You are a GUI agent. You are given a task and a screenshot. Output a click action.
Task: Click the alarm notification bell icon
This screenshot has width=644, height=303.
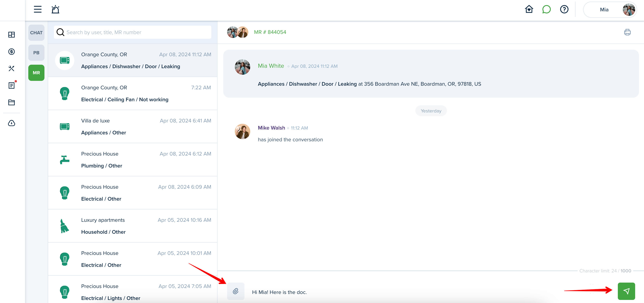tap(55, 9)
